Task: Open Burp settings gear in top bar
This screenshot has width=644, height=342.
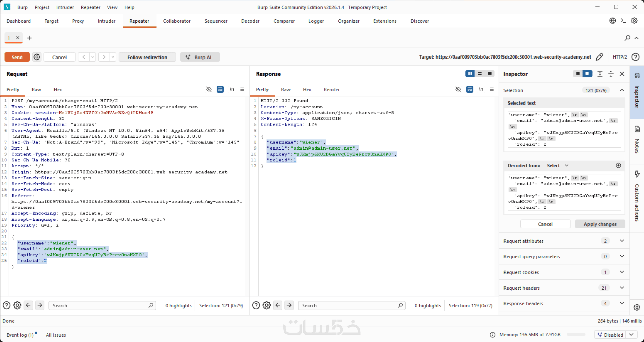Action: pyautogui.click(x=634, y=21)
